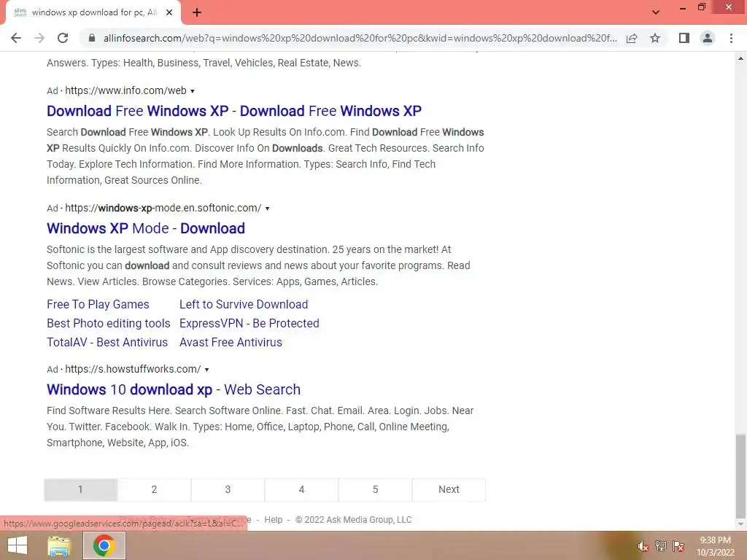Viewport: 747px width, 560px height.
Task: Open Download Free Windows XP result
Action: (234, 111)
